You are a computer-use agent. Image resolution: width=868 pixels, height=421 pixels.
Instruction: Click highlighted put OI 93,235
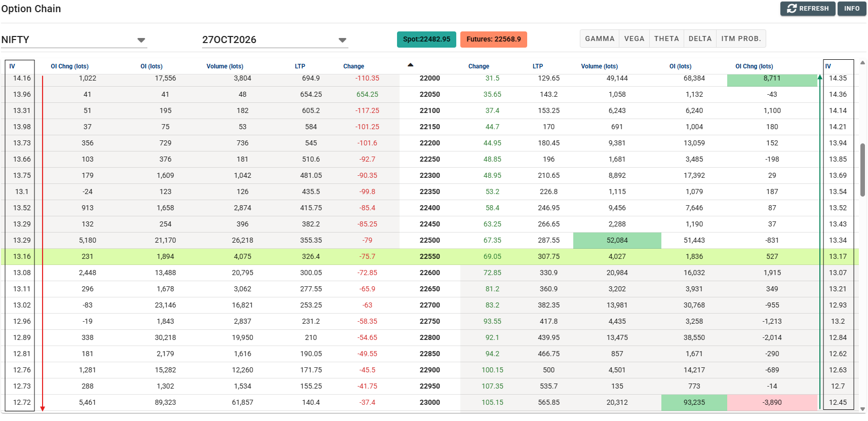[x=694, y=402]
